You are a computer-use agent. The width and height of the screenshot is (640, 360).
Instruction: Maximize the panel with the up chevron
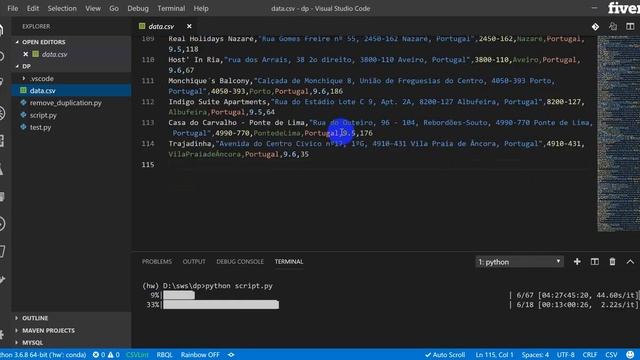(x=630, y=262)
